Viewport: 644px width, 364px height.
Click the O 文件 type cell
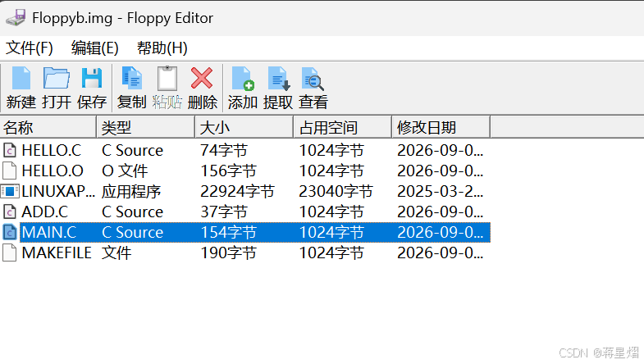click(125, 171)
